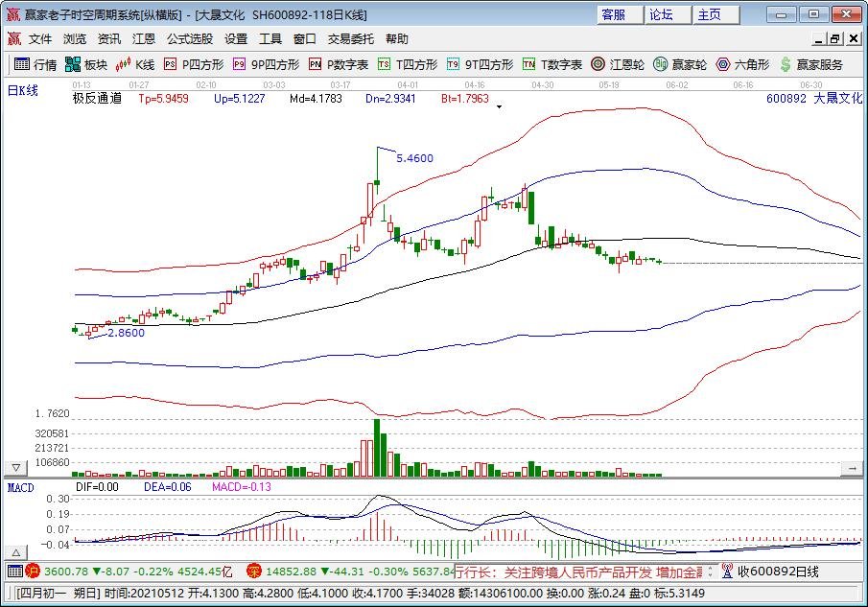Open the 9T四方形 tool
The image size is (868, 607).
pyautogui.click(x=480, y=65)
